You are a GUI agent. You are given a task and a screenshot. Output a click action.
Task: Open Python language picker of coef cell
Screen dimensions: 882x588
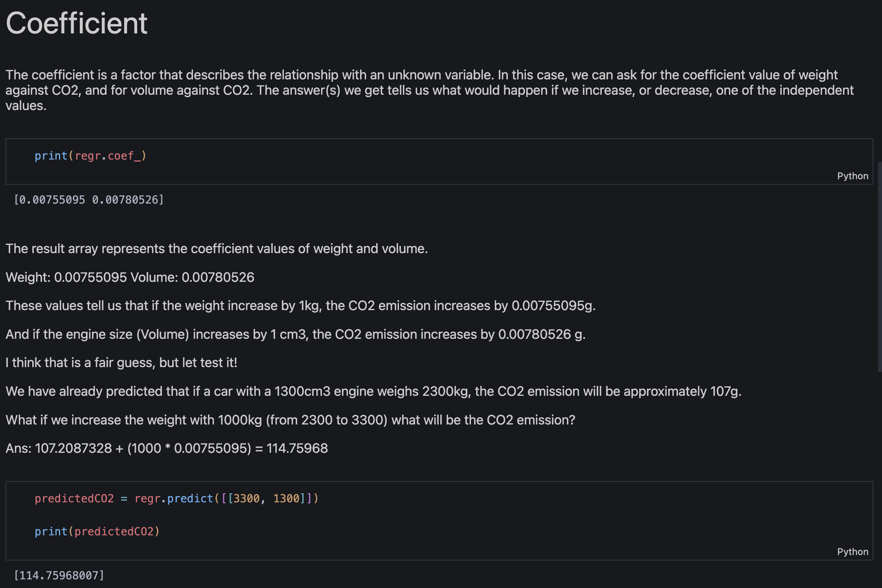click(x=853, y=176)
